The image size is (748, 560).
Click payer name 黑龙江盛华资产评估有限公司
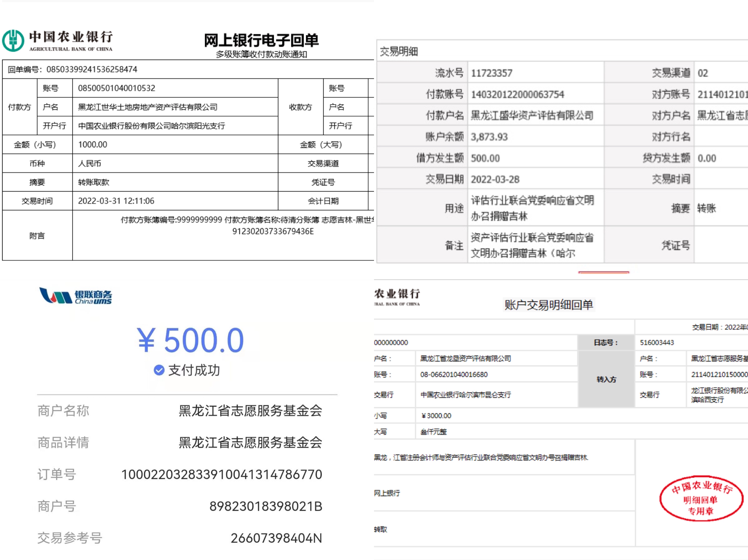tap(532, 116)
